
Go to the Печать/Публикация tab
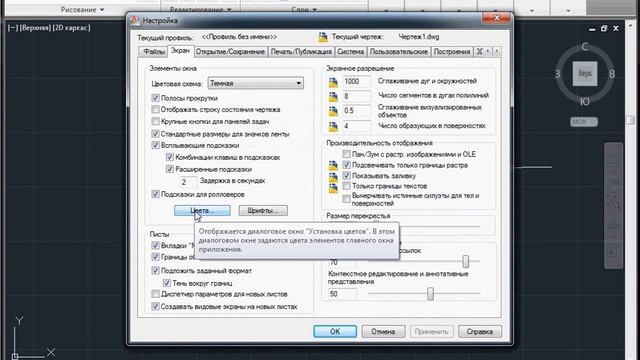301,52
